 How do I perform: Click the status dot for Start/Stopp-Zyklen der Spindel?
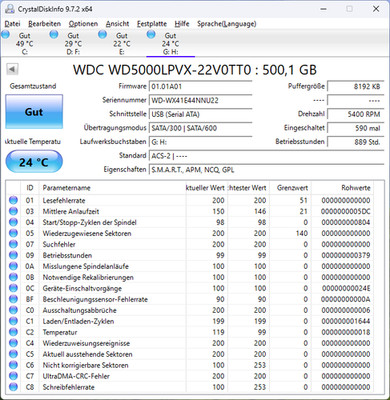click(x=13, y=222)
